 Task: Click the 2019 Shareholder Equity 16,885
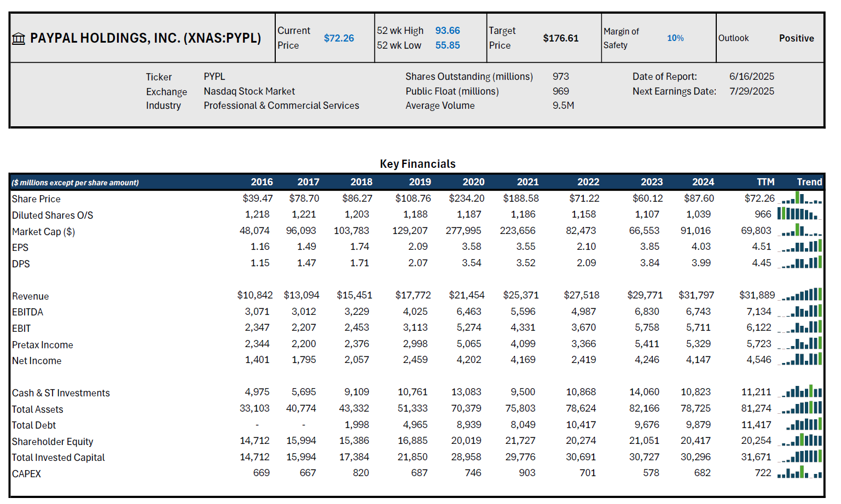click(x=413, y=441)
